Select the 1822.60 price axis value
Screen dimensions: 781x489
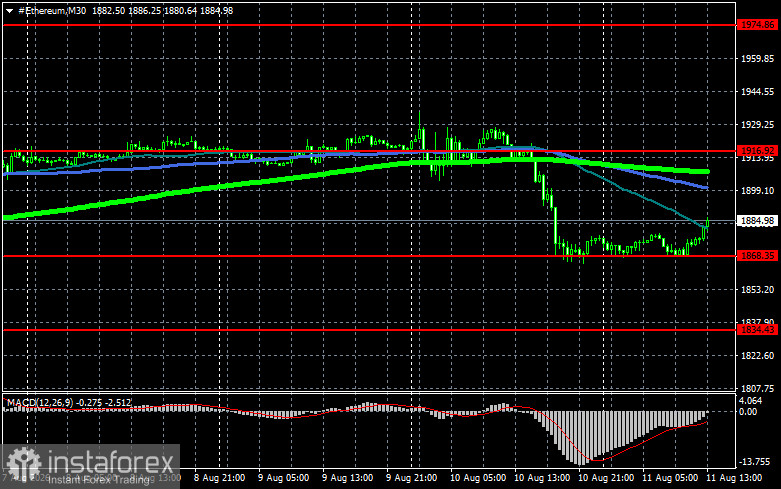[758, 356]
